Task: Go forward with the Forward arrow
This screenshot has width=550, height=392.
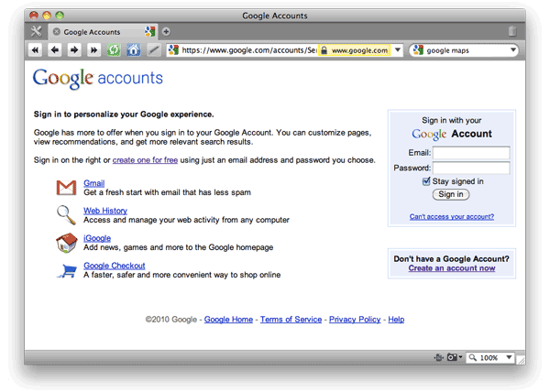Action: (x=74, y=50)
